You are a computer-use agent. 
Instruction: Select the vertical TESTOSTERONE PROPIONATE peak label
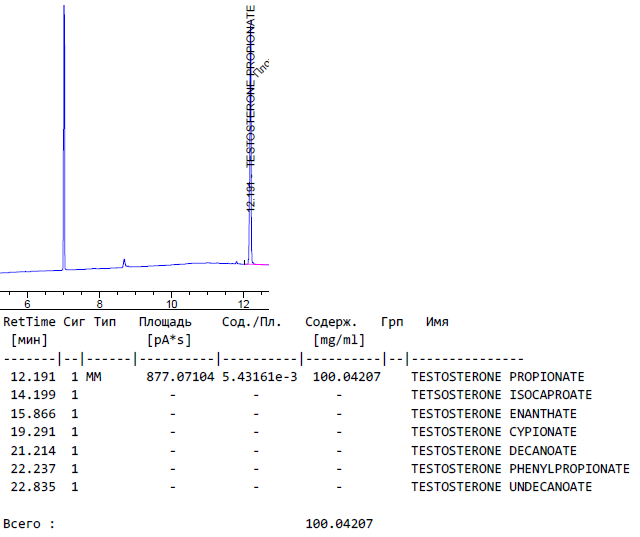pos(251,85)
